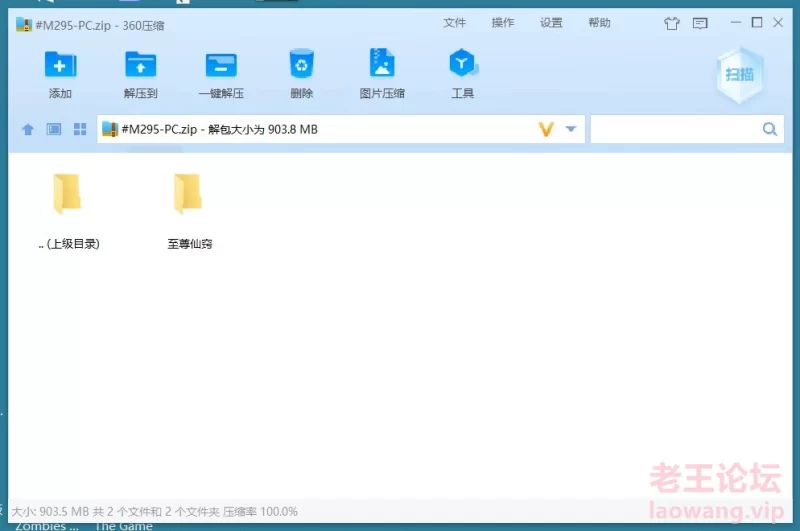Switch to list view icon
The height and width of the screenshot is (531, 800).
click(x=54, y=129)
